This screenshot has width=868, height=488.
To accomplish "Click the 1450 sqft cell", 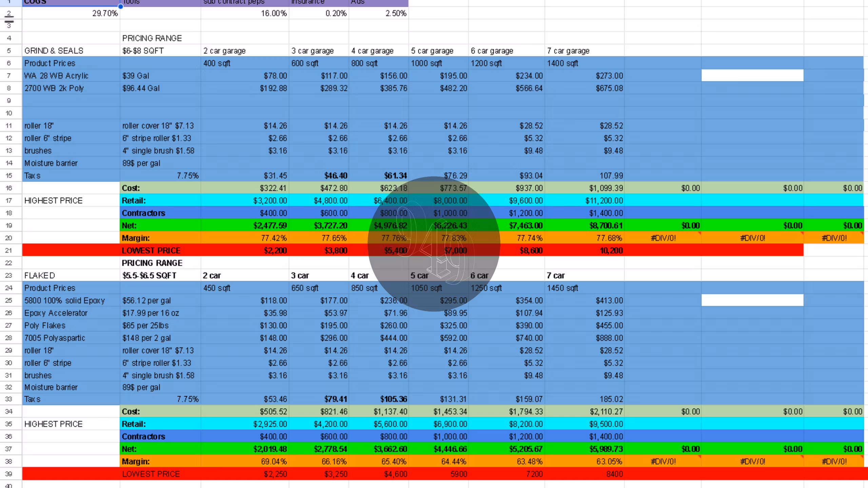I will [585, 288].
